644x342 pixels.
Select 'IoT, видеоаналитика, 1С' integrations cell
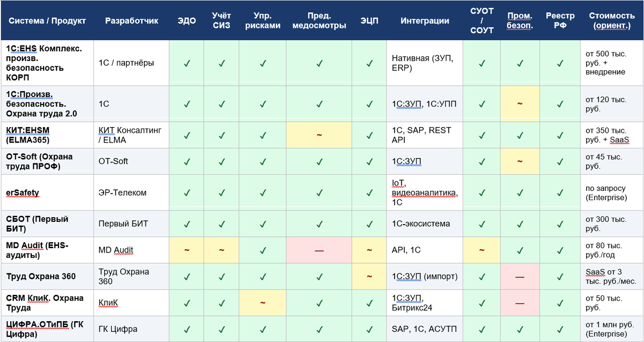pyautogui.click(x=425, y=192)
